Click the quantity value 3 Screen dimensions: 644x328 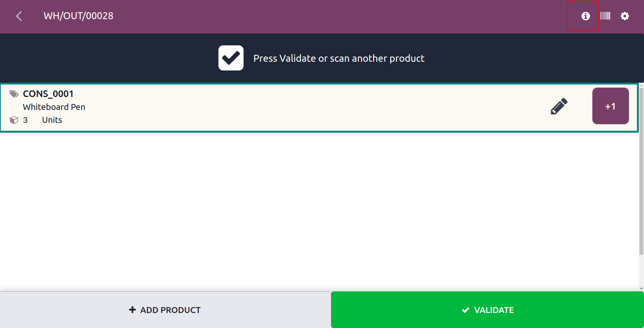point(25,120)
